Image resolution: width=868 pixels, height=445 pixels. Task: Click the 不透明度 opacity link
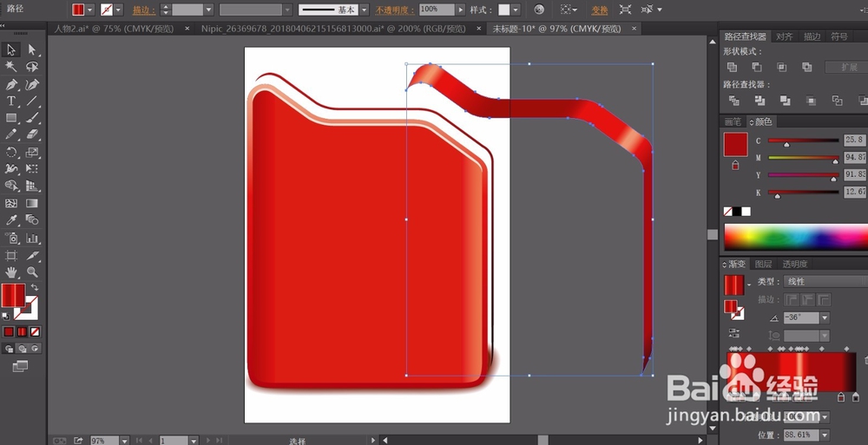coord(395,10)
